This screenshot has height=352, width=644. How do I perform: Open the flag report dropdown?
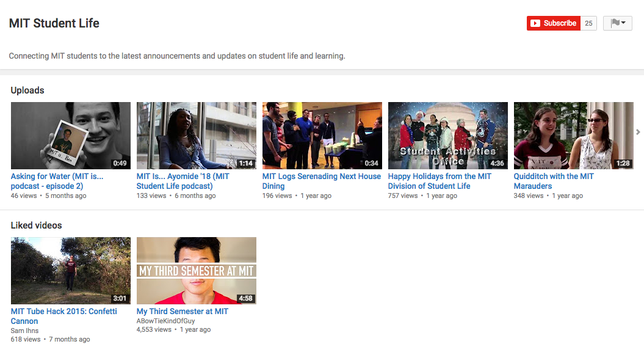(x=617, y=23)
